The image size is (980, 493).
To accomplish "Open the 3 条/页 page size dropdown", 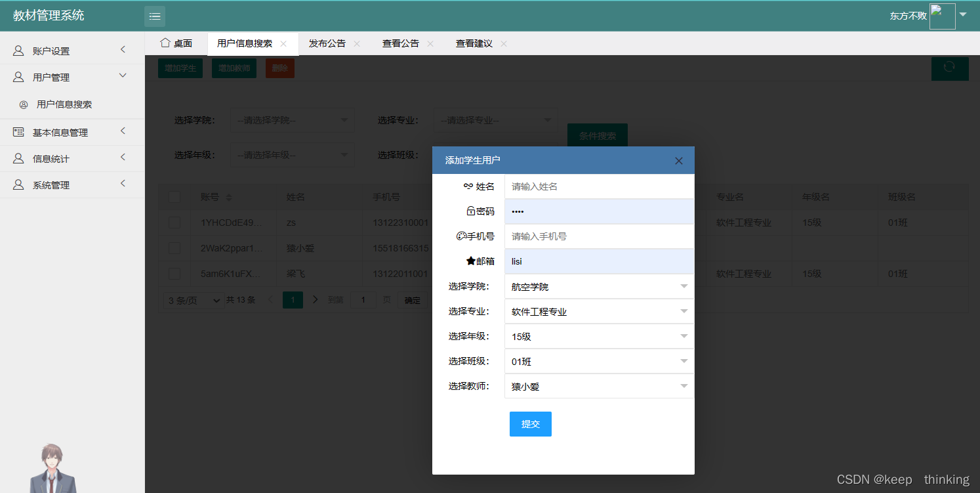I will (194, 300).
